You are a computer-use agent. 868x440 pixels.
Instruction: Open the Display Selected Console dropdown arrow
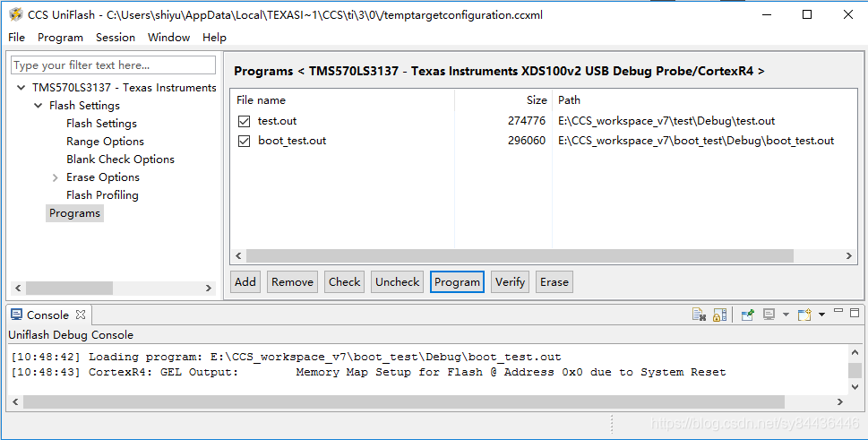[x=786, y=315]
